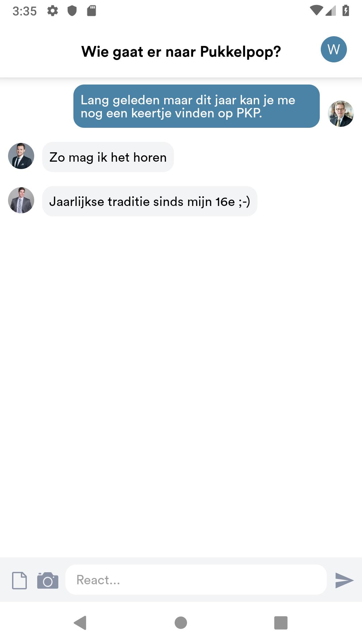362x644 pixels.
Task: Tap the Android home circle button
Action: 181,623
